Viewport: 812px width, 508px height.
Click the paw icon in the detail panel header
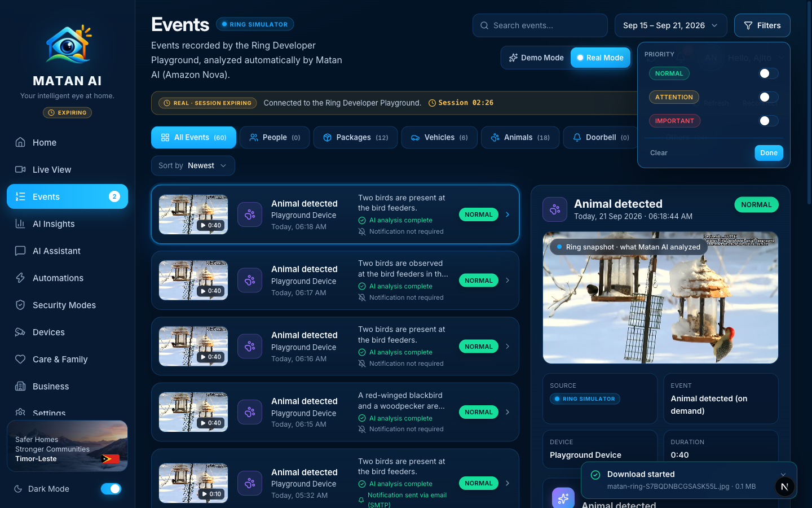click(555, 209)
